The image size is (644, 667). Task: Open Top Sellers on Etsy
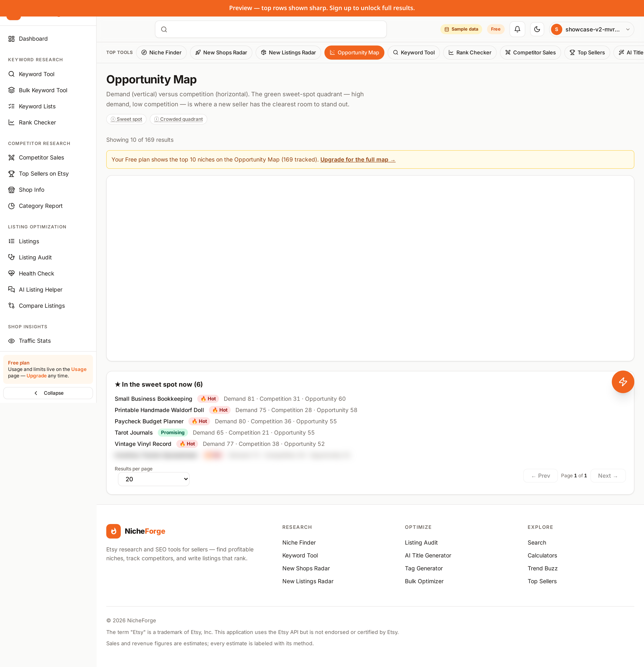coord(48,174)
